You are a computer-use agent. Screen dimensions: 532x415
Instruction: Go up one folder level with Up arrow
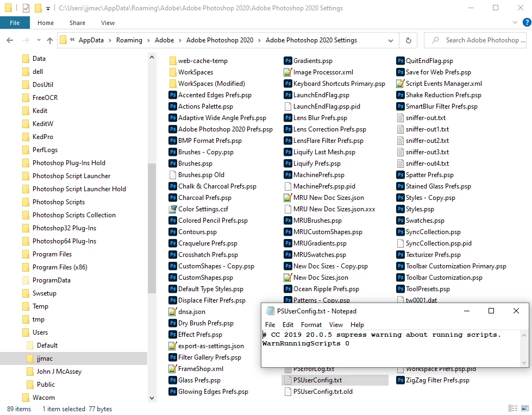tap(50, 40)
